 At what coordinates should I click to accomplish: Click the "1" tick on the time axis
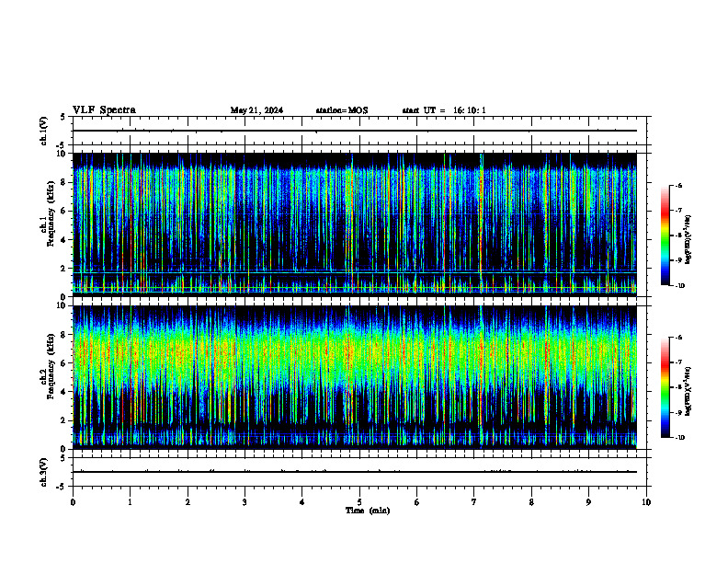130,502
